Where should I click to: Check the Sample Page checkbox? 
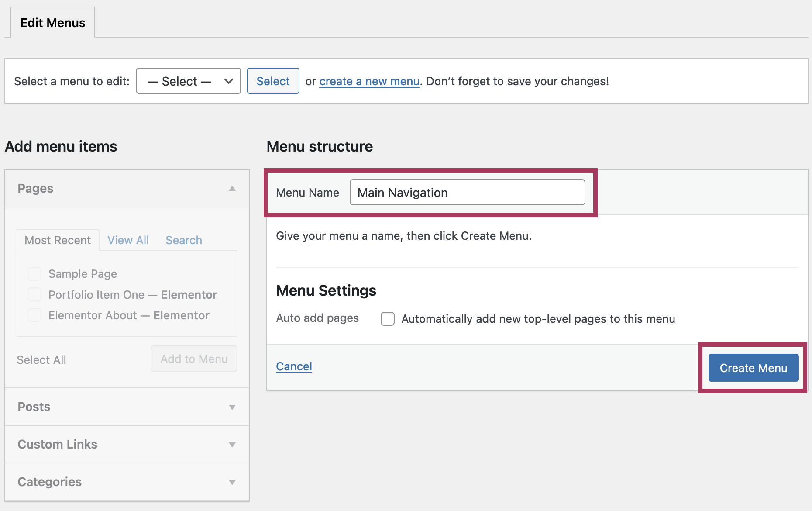coord(34,274)
